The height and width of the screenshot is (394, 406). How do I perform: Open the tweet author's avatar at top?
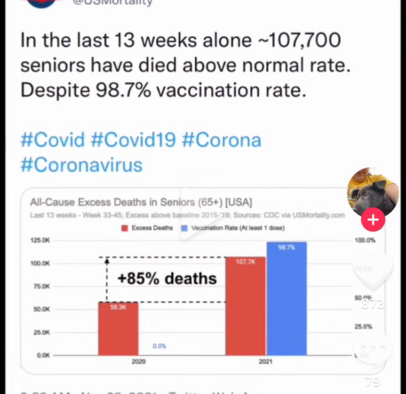(x=42, y=4)
